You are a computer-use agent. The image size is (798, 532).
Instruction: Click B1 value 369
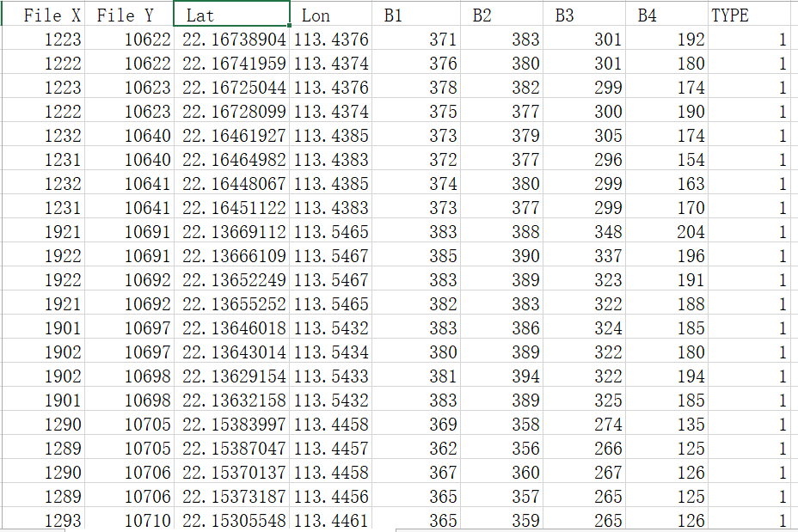coord(416,424)
